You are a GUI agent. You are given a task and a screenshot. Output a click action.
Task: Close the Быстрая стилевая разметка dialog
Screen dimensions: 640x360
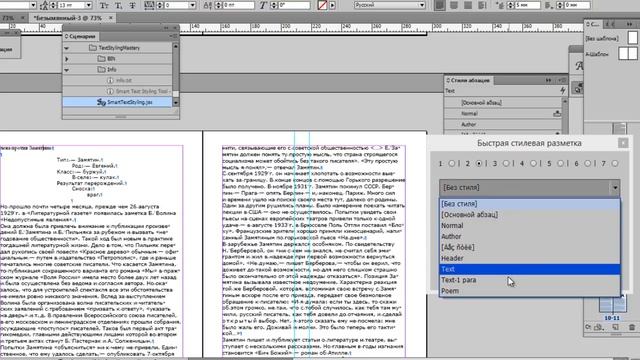coord(623,143)
